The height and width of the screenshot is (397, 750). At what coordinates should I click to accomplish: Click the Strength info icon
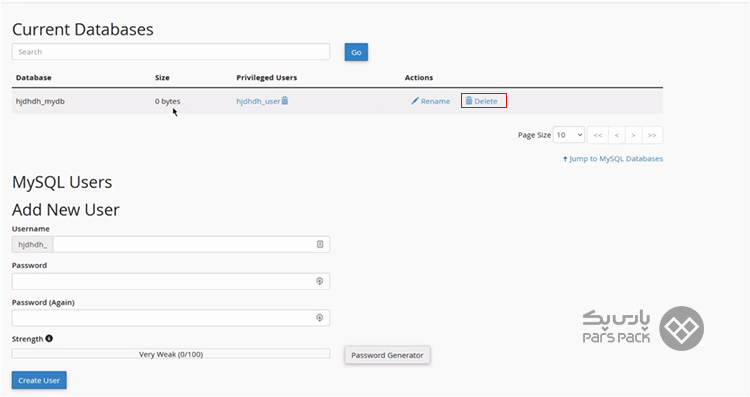[49, 338]
